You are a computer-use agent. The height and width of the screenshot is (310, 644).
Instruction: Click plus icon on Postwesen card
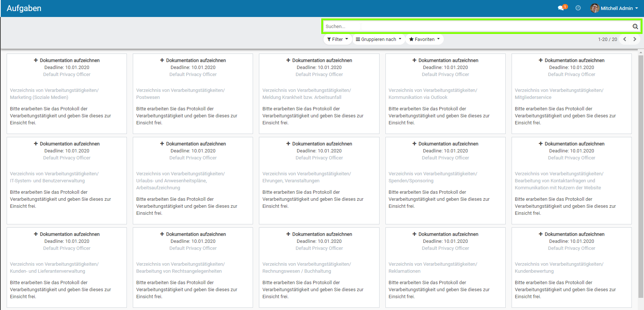162,60
